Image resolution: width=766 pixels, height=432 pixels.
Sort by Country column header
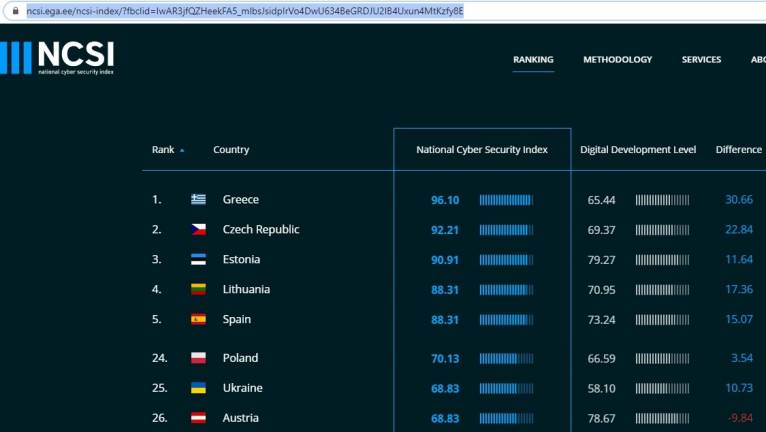click(x=231, y=150)
